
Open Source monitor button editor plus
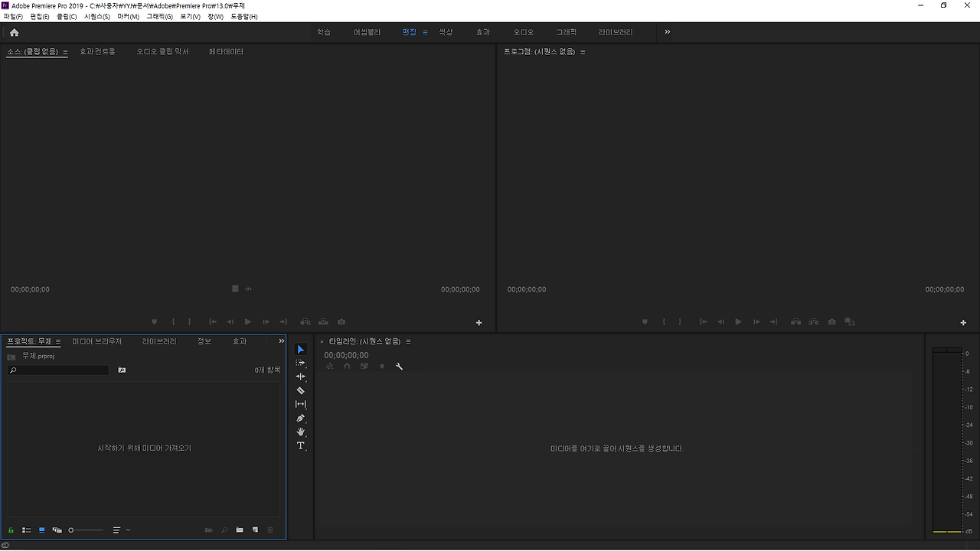coord(479,323)
